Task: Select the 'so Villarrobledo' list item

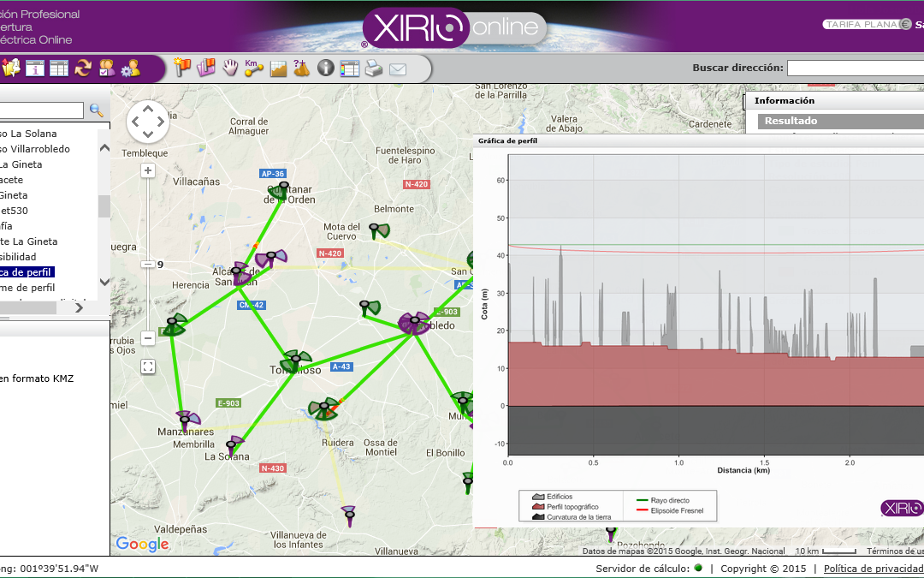Action: point(35,149)
